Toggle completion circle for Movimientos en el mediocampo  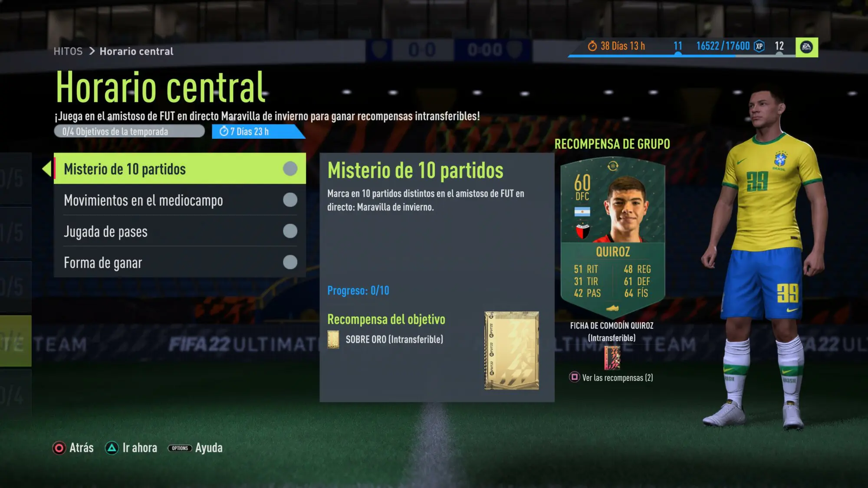pos(290,200)
